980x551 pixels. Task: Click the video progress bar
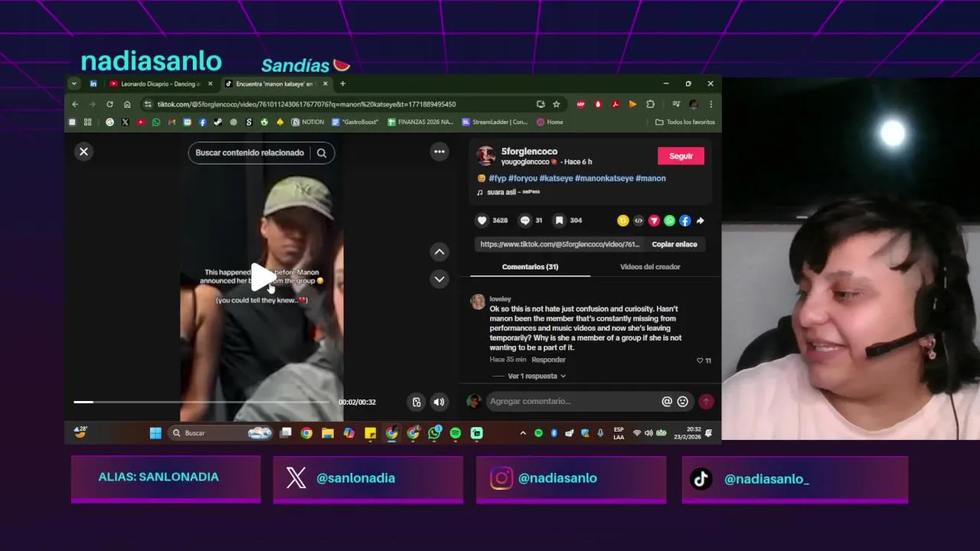coord(201,402)
